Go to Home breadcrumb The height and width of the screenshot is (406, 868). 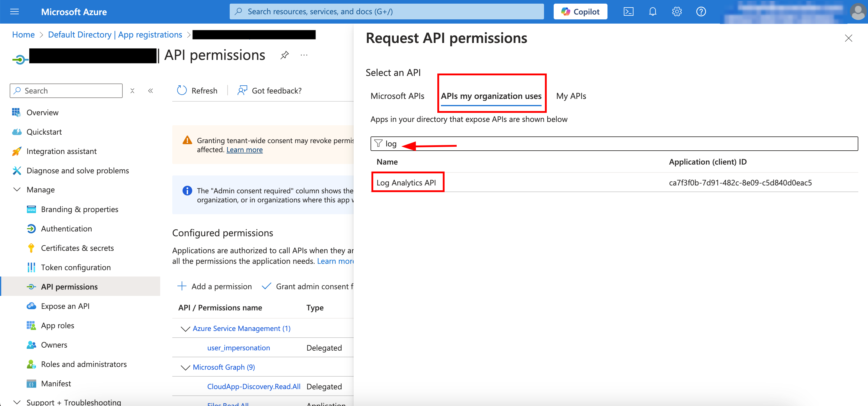[x=23, y=35]
